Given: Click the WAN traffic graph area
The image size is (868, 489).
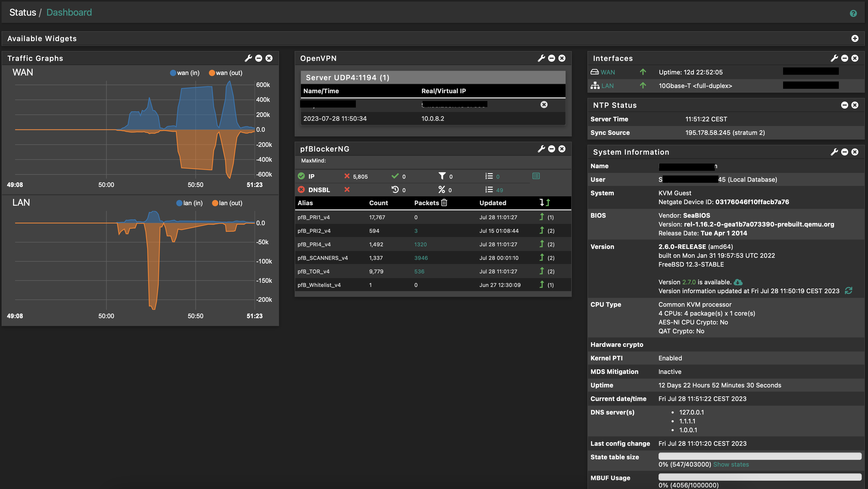Looking at the screenshot, I should coord(135,130).
